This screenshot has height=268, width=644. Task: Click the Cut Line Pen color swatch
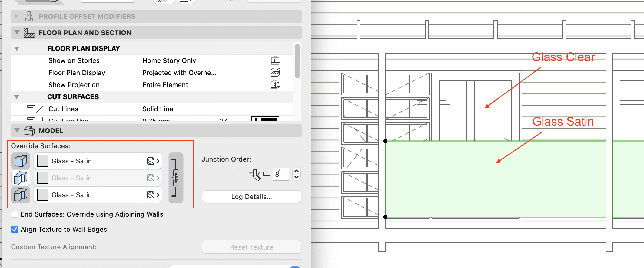pyautogui.click(x=265, y=119)
